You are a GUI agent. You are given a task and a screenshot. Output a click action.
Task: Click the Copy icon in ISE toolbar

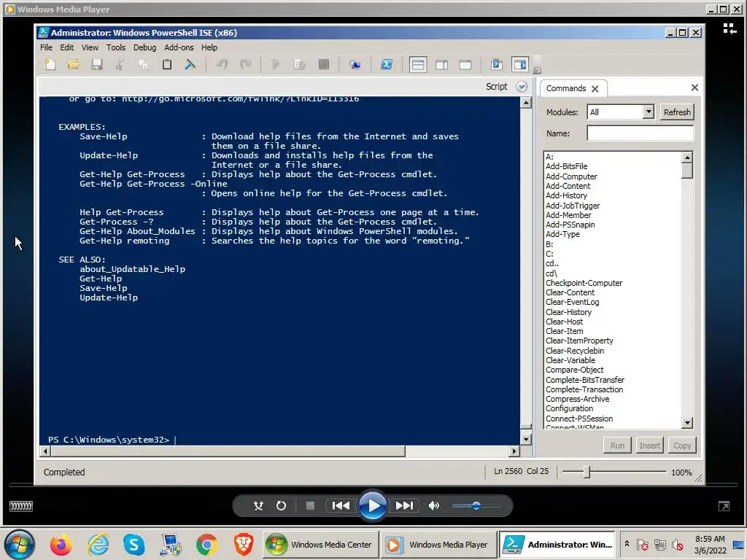coord(143,65)
